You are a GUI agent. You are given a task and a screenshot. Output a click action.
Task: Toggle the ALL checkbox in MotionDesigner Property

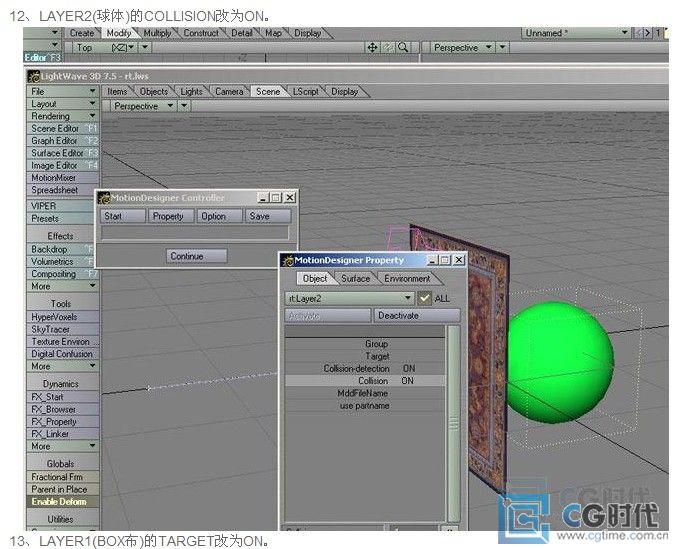[x=424, y=298]
